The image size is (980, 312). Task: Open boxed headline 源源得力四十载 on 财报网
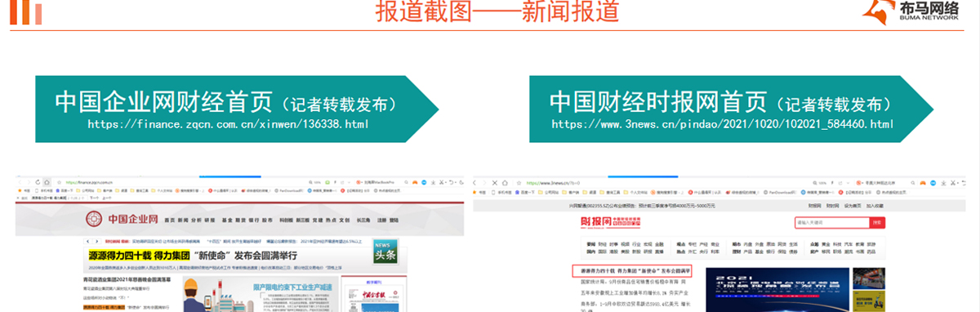[x=632, y=271]
